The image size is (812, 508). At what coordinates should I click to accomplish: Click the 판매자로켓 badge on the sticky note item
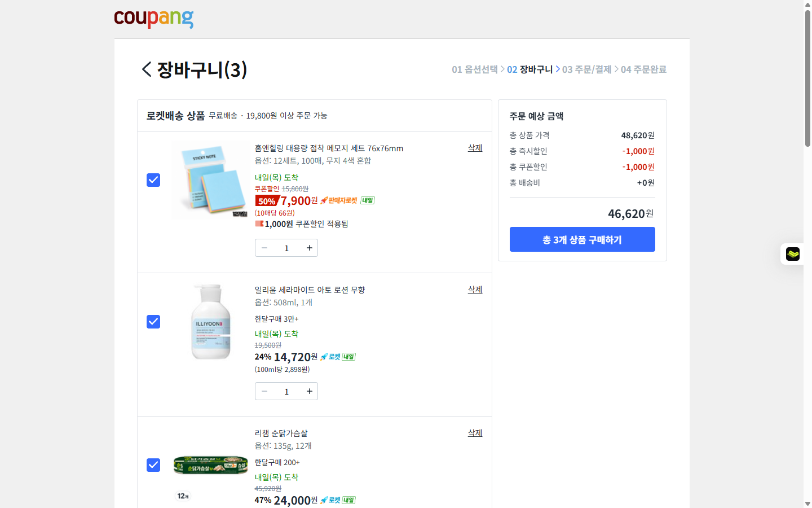pos(339,200)
